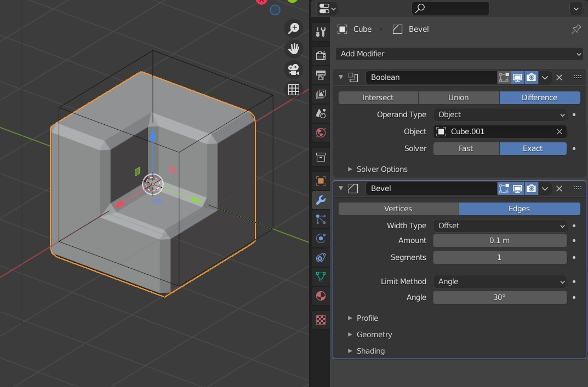Viewport: 588px width, 387px height.
Task: Select the Union boolean operation
Action: [x=458, y=97]
